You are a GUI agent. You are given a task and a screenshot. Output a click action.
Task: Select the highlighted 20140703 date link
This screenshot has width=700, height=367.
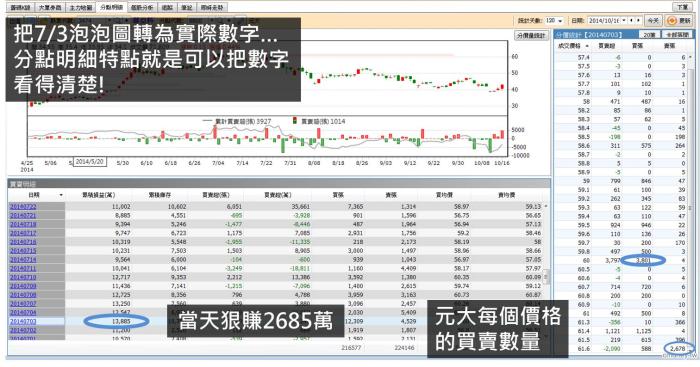tap(23, 321)
